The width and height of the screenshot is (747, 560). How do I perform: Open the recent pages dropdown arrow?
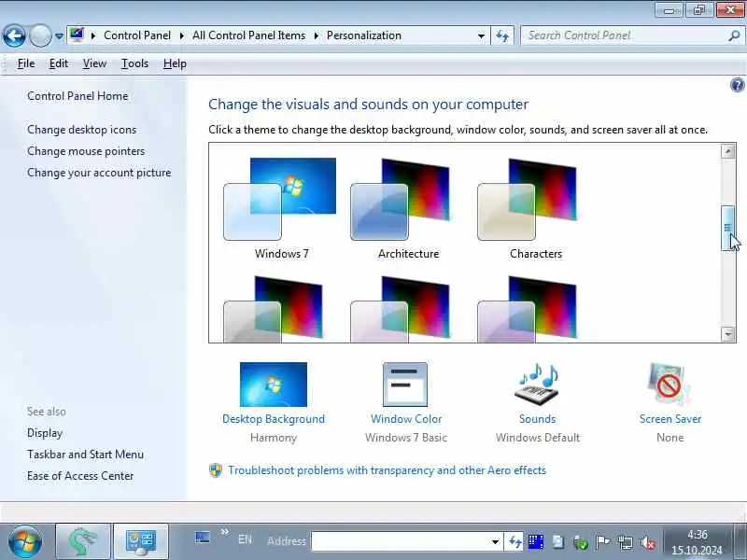(x=59, y=35)
